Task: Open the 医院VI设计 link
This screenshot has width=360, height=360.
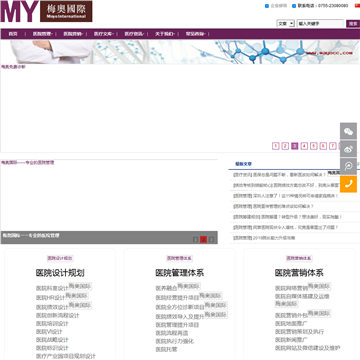Action: (x=49, y=332)
